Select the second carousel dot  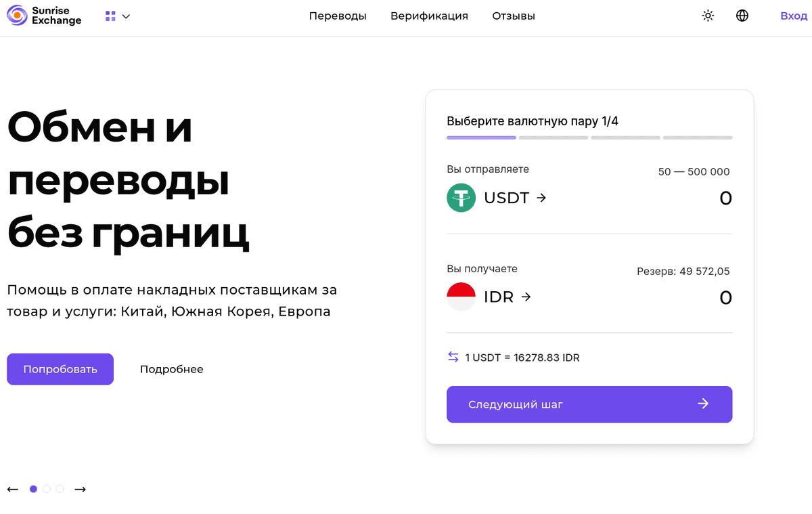pos(47,489)
